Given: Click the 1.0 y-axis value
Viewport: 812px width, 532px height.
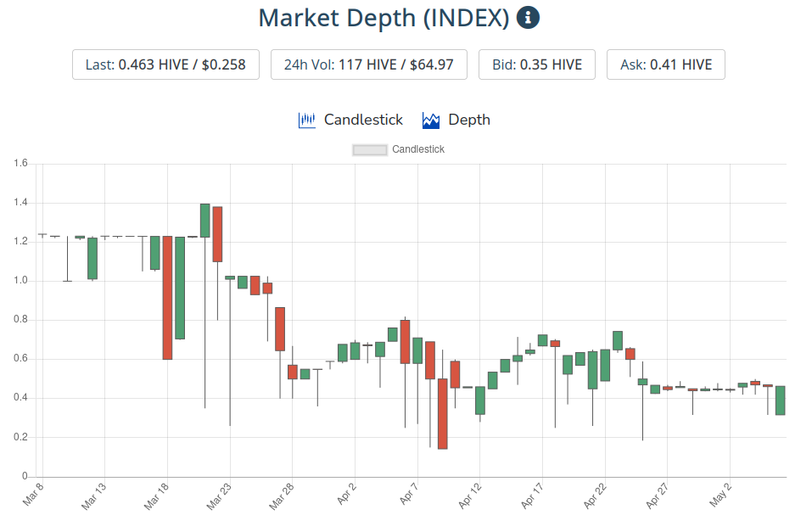Looking at the screenshot, I should (20, 280).
